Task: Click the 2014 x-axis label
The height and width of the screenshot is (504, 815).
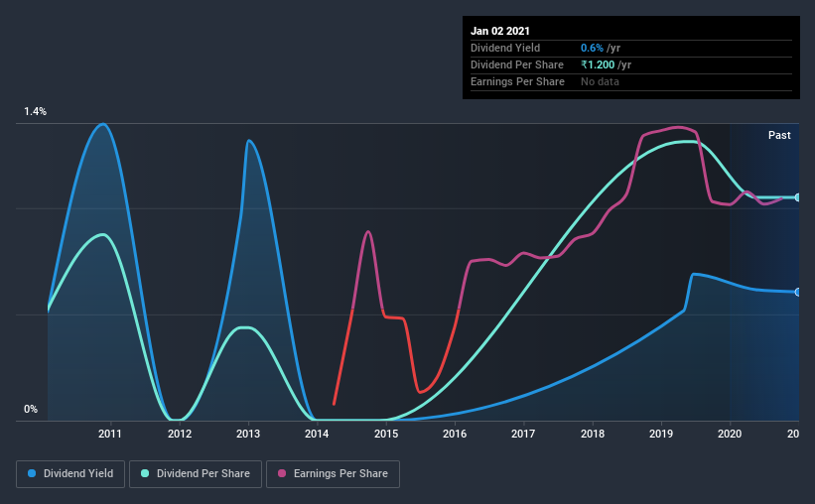Action: click(x=317, y=434)
